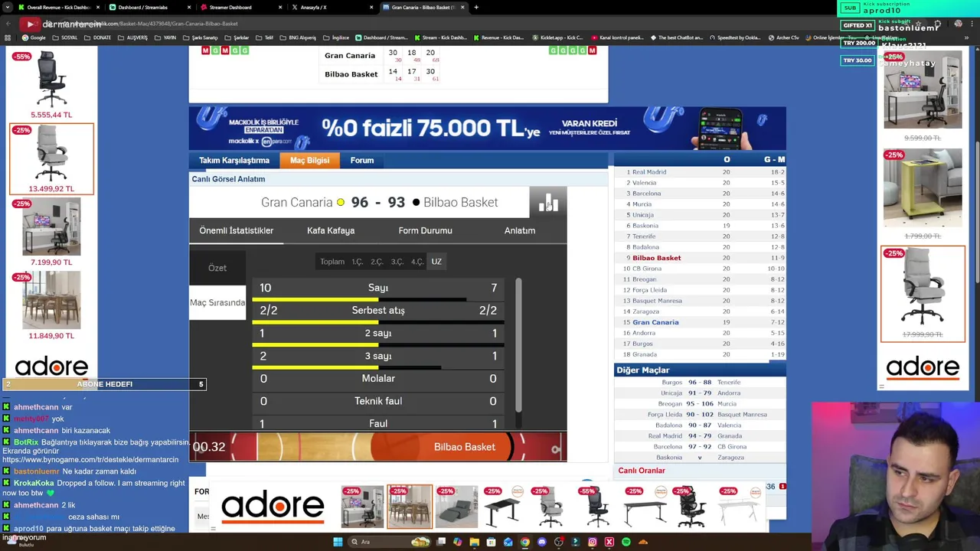Close the Gran Canaria - Bilbao Basket tab
Viewport: 980px width, 551px height.
(x=462, y=8)
